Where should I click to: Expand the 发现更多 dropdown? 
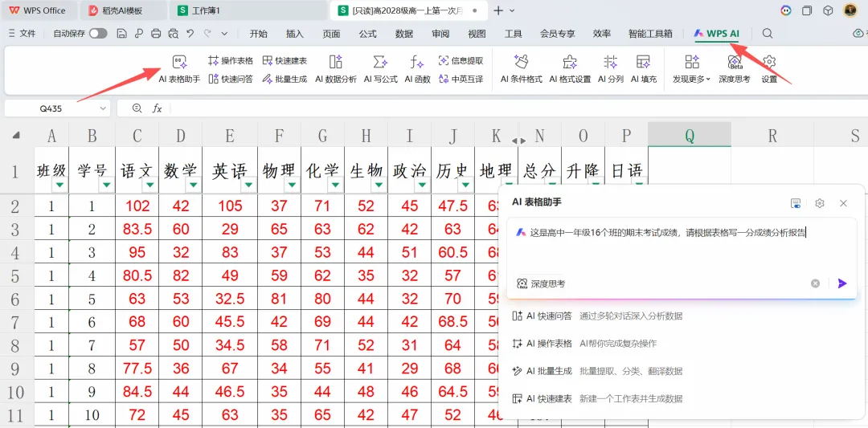[x=691, y=70]
